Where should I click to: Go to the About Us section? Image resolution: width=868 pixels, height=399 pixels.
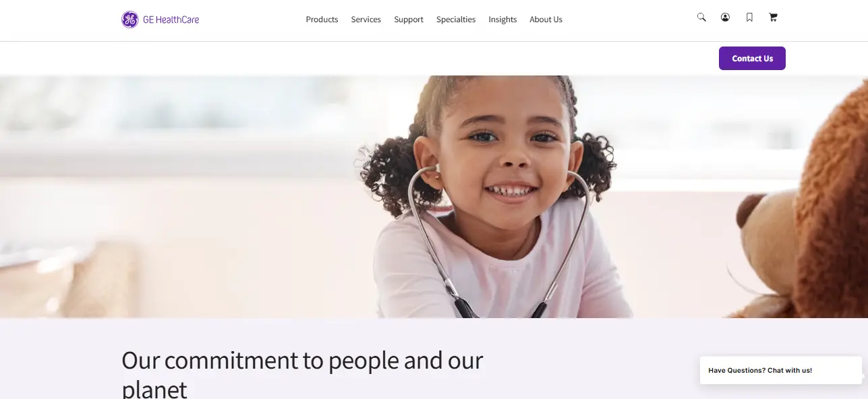point(546,20)
